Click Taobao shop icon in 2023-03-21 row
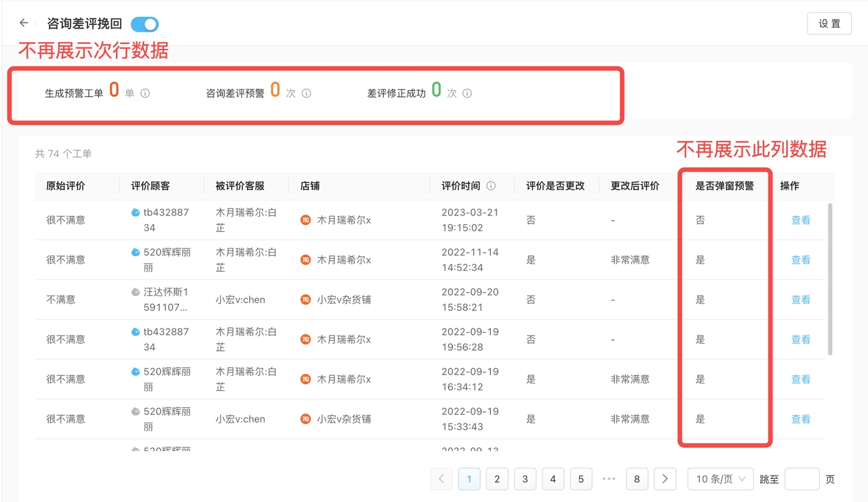 306,220
